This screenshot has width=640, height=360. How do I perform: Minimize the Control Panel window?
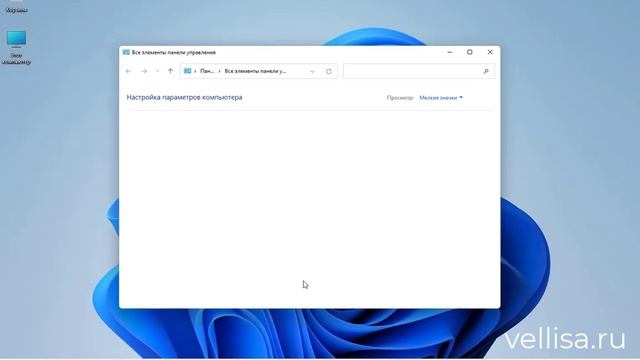pos(450,52)
